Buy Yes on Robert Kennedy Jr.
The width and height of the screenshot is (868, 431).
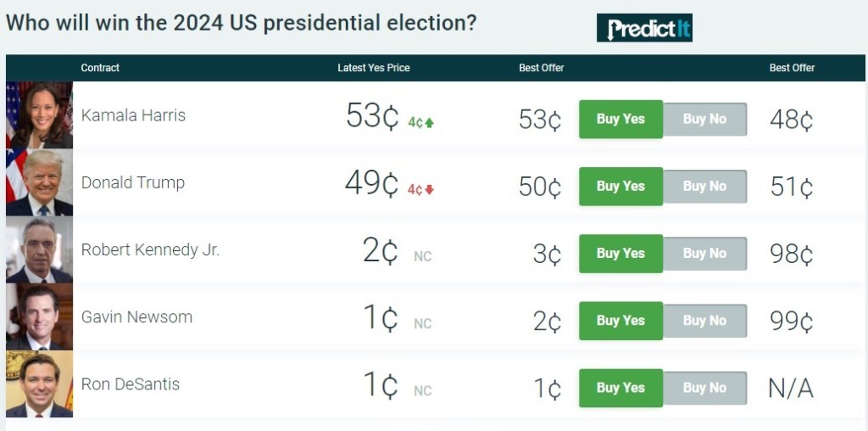tap(620, 253)
